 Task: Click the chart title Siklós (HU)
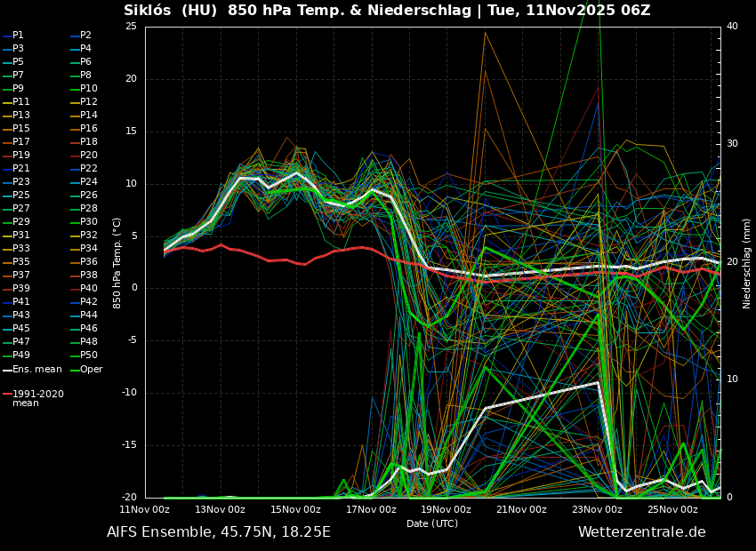point(172,11)
